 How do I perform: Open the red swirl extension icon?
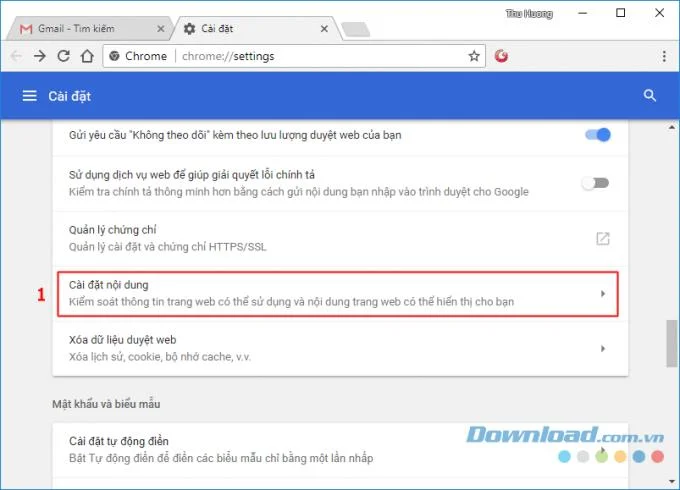coord(501,56)
